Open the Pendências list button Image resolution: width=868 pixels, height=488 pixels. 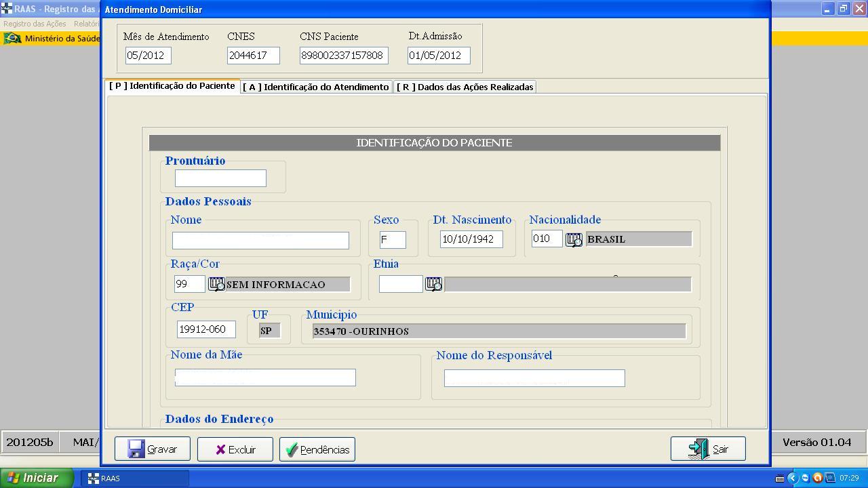coord(317,449)
